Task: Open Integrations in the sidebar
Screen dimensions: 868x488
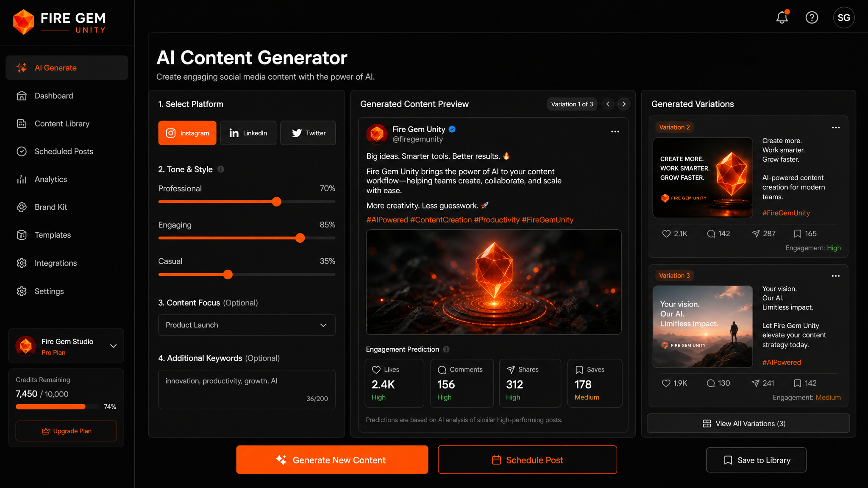Action: [67, 263]
